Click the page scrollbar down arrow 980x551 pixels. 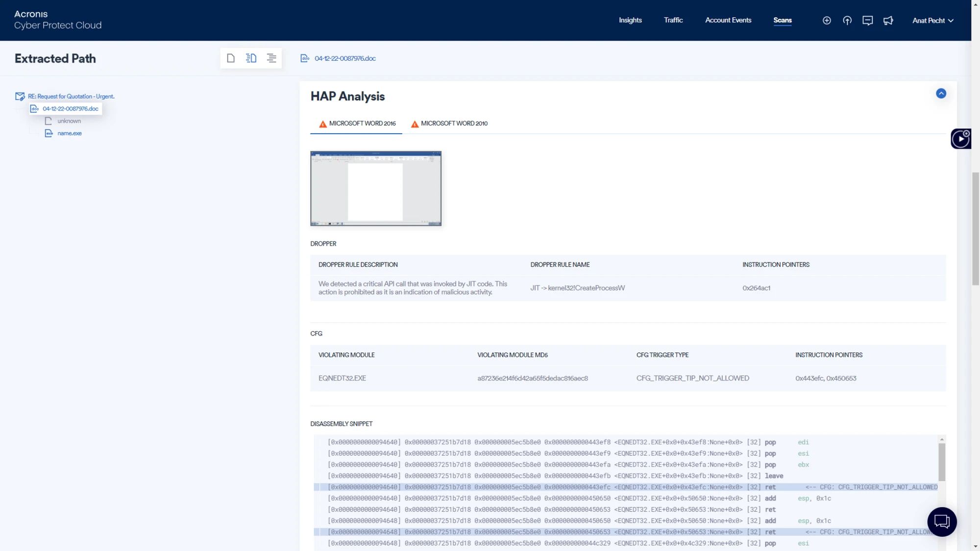[976, 546]
